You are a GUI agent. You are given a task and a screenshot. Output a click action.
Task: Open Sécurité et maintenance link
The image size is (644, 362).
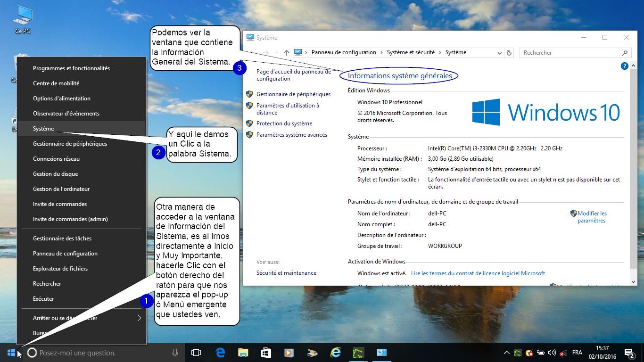[x=286, y=273]
